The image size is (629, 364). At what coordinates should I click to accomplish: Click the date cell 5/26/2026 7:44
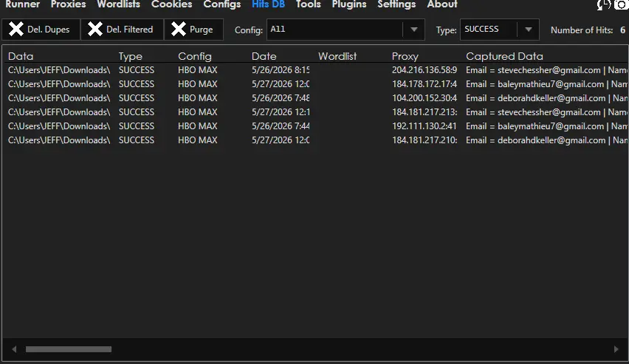[x=281, y=126]
